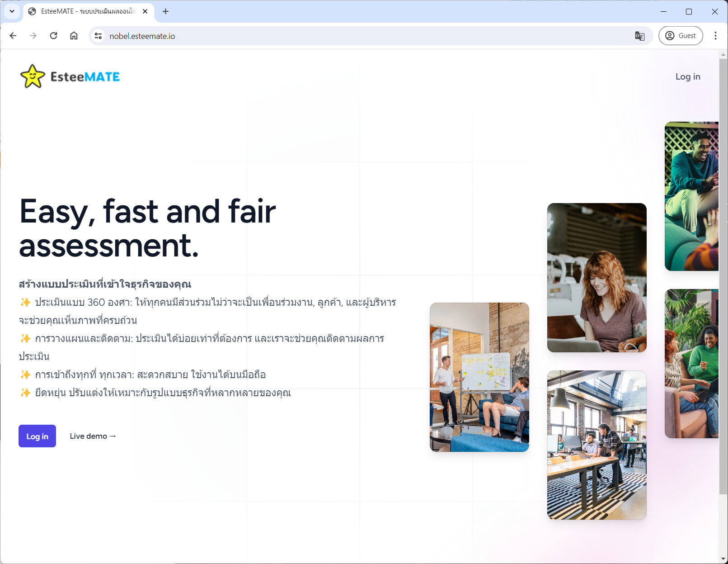
Task: Click the Google Translate icon in address bar
Action: 639,36
